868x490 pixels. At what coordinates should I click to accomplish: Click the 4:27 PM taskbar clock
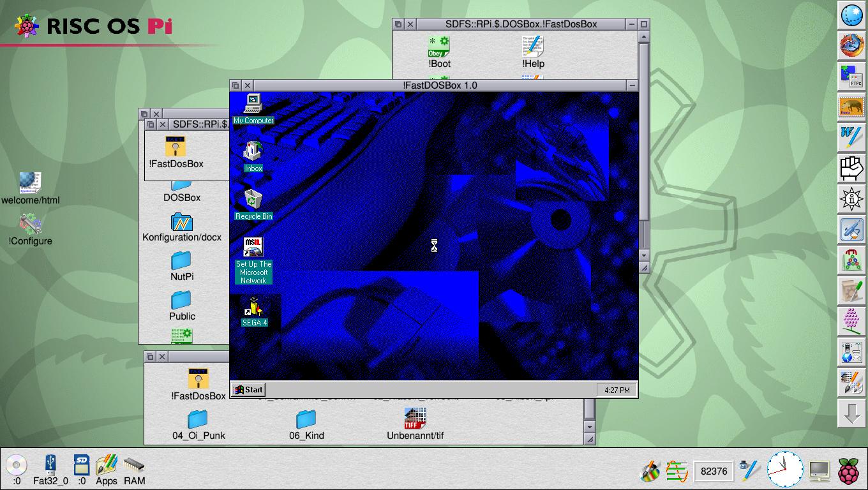coord(616,390)
